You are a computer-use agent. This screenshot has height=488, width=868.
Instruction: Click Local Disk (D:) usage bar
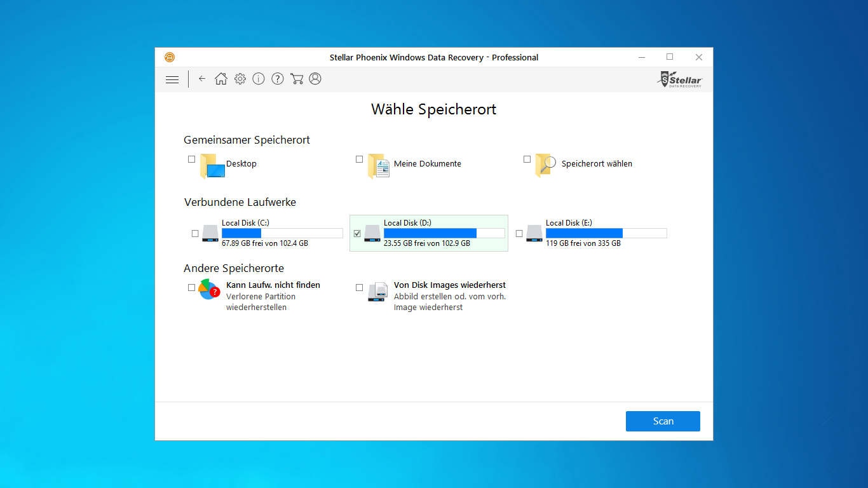444,233
